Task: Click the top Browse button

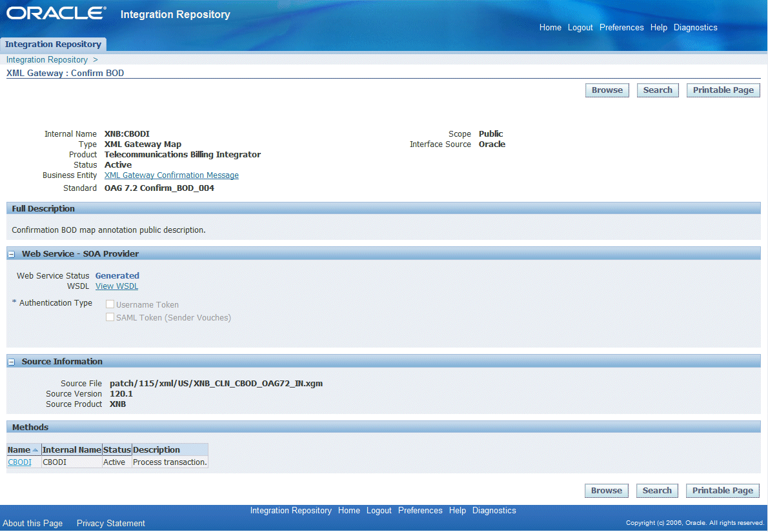Action: 607,90
